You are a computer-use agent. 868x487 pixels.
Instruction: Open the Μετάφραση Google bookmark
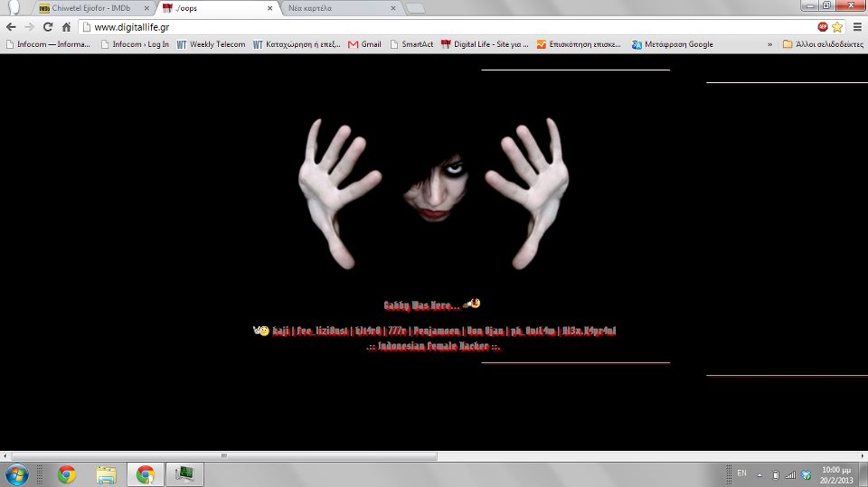[673, 44]
